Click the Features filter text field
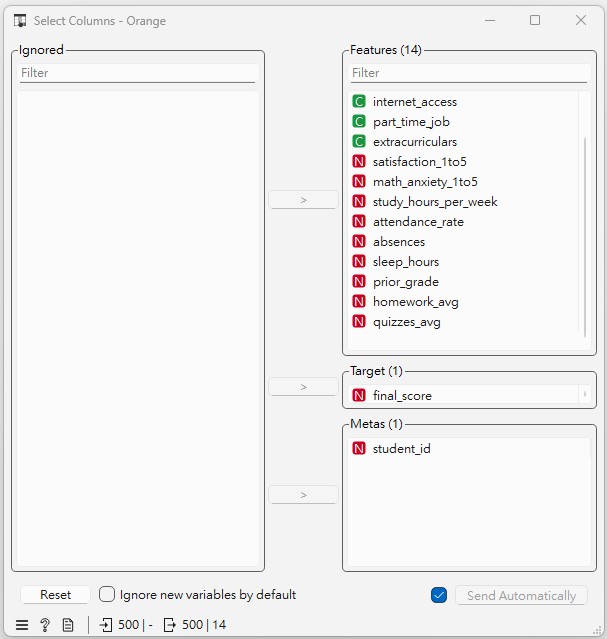 tap(468, 73)
